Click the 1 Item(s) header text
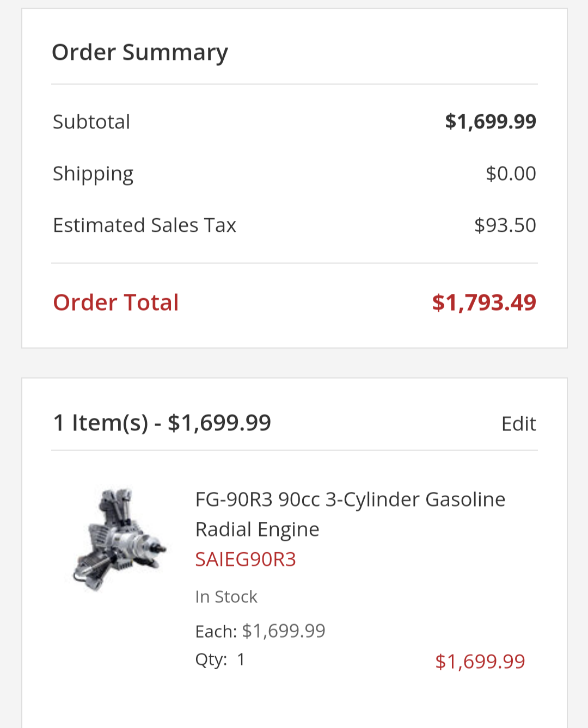This screenshot has width=588, height=728. [x=162, y=422]
